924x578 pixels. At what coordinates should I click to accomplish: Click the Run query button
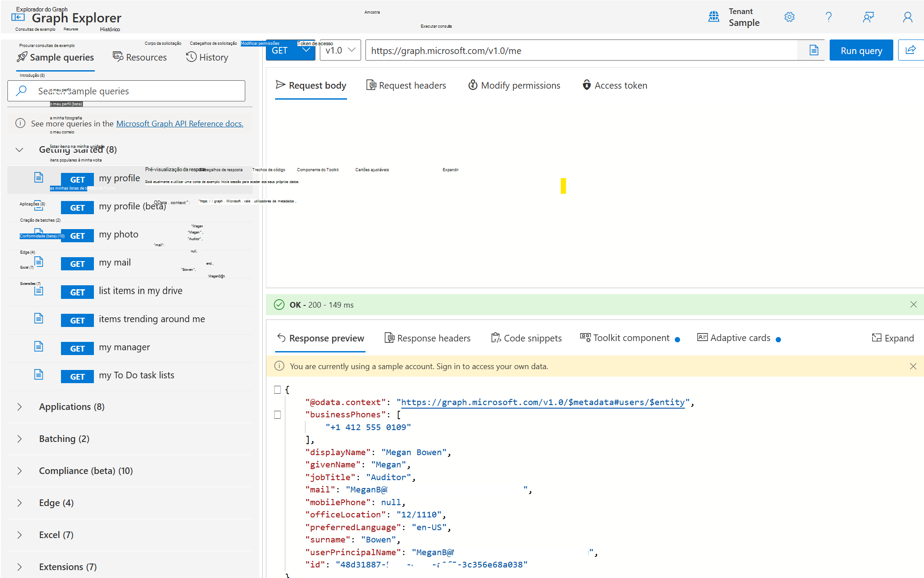point(860,50)
